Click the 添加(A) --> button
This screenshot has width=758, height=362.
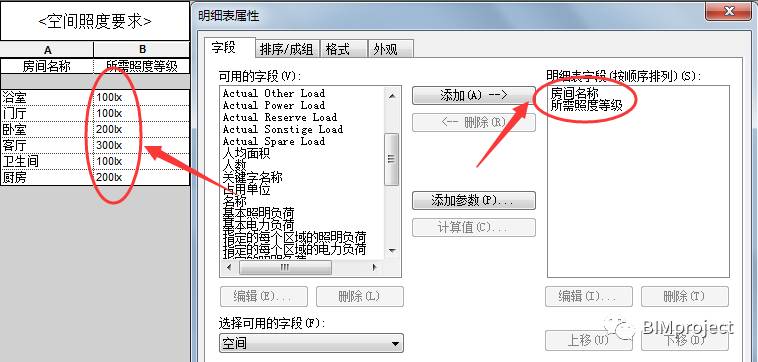tap(473, 95)
